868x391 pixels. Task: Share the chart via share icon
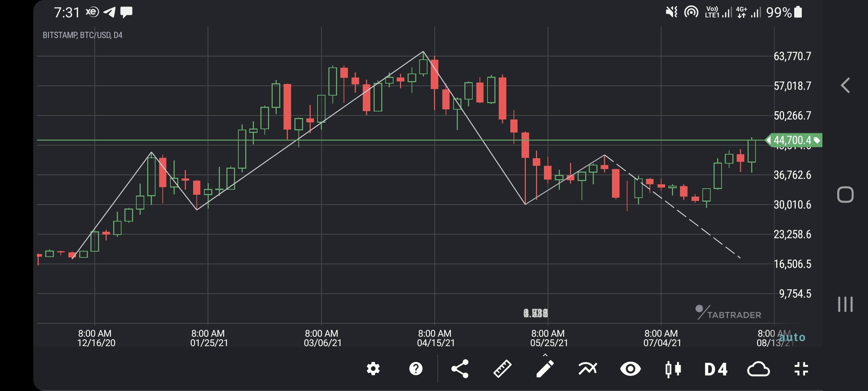click(x=460, y=369)
